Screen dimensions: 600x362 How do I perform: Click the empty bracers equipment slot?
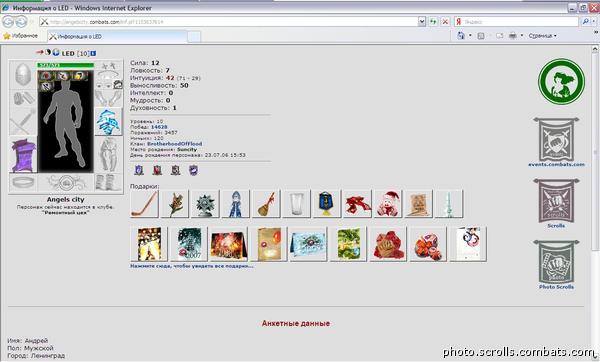(x=23, y=99)
